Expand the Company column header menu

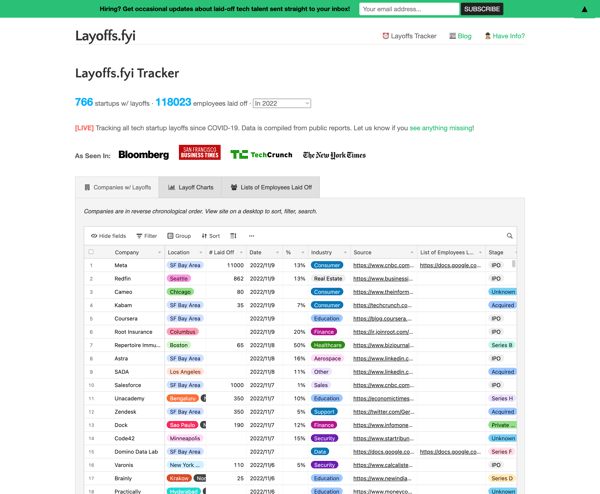click(x=160, y=253)
